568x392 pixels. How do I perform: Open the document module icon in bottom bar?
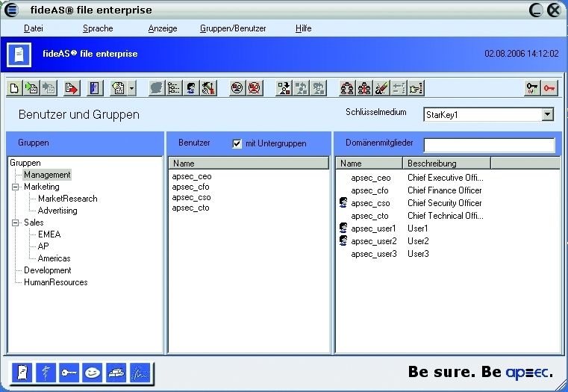pyautogui.click(x=22, y=373)
